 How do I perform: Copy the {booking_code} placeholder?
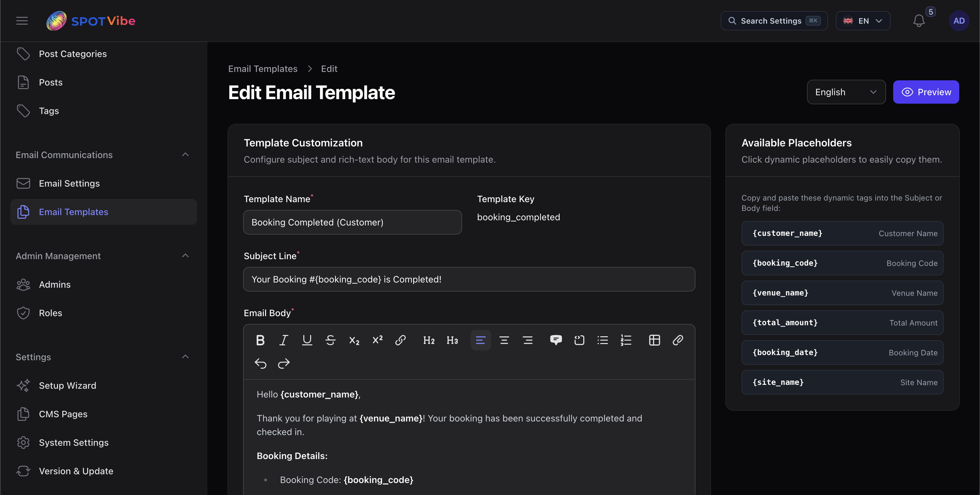coord(842,263)
